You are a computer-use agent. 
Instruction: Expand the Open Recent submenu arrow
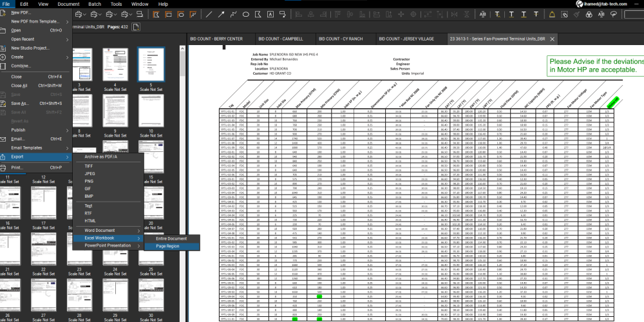(68, 39)
